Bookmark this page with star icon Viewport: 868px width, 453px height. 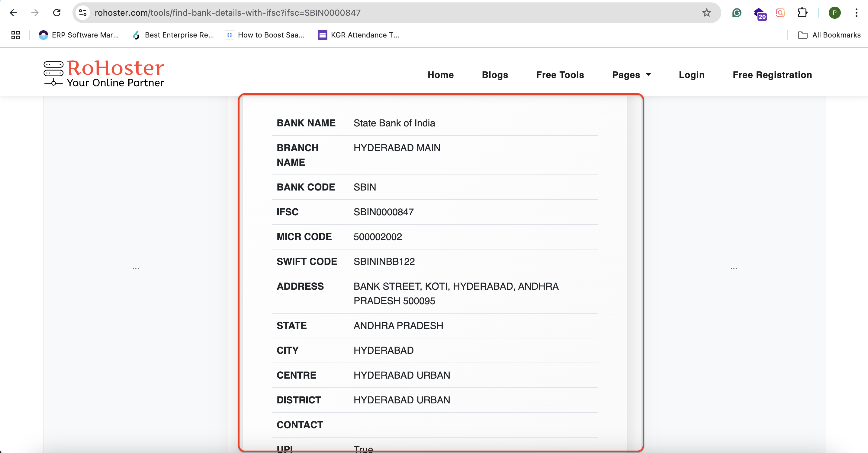click(x=706, y=13)
